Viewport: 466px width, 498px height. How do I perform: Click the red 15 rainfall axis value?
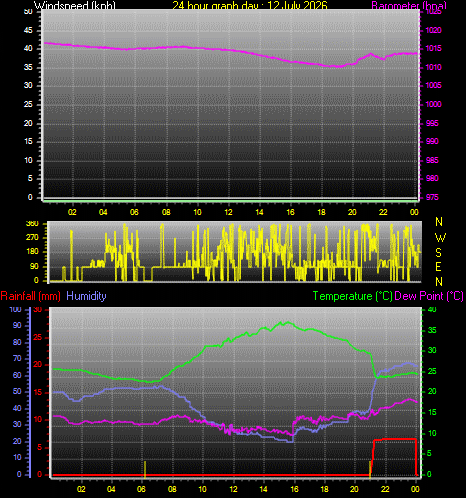pyautogui.click(x=38, y=393)
